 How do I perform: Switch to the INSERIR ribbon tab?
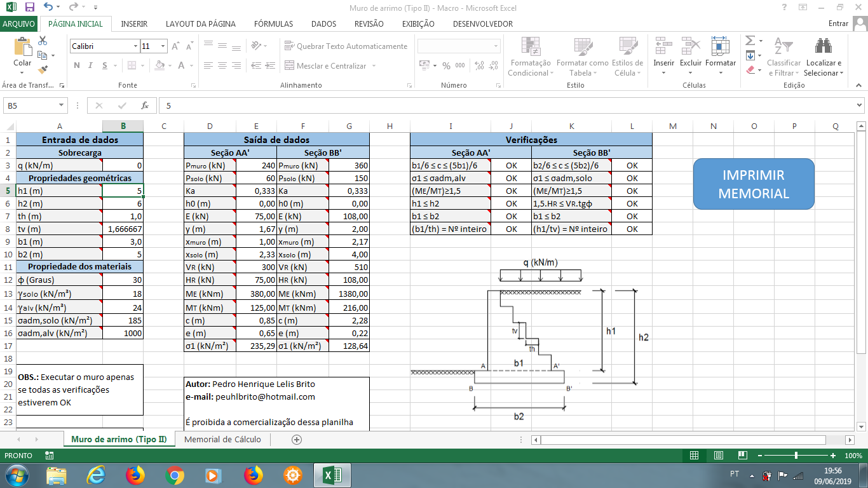click(x=134, y=24)
